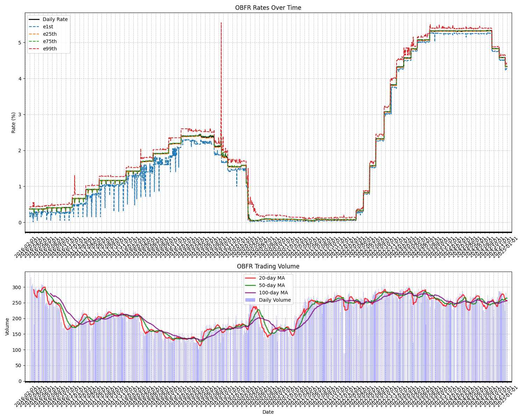This screenshot has width=525, height=420.
Task: Click the 'Date' x-axis label at bottom
Action: coord(268,412)
